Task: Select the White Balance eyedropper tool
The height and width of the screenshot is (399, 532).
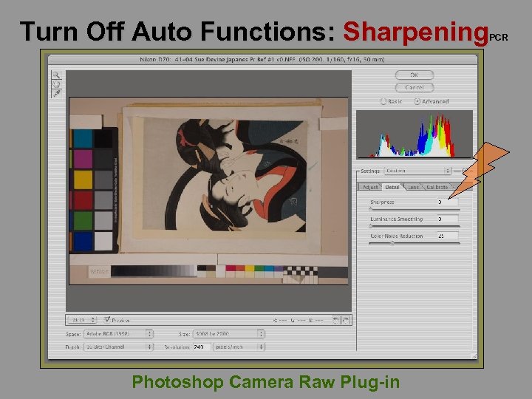Action: pyautogui.click(x=56, y=93)
